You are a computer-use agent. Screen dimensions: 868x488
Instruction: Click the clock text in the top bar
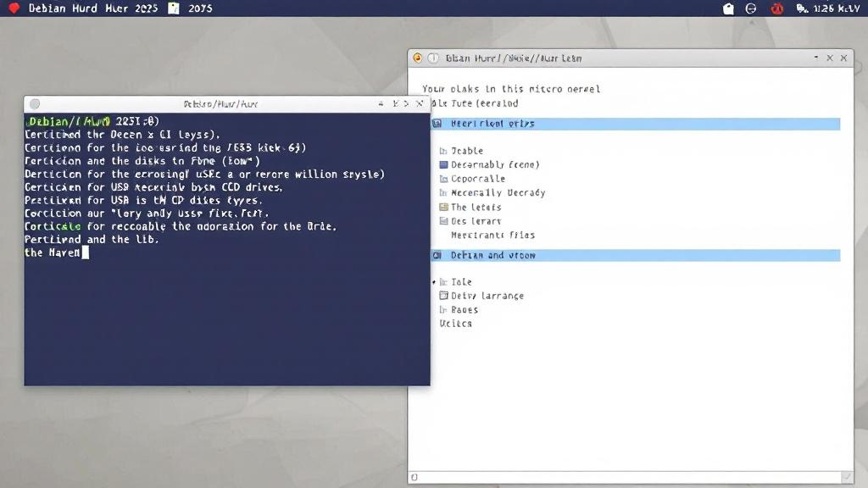(837, 8)
